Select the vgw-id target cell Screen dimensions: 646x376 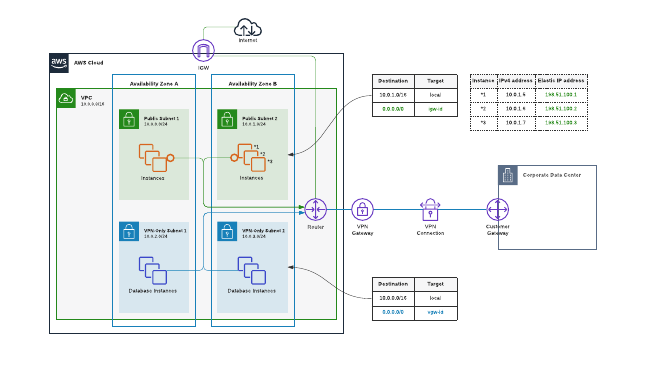(435, 312)
